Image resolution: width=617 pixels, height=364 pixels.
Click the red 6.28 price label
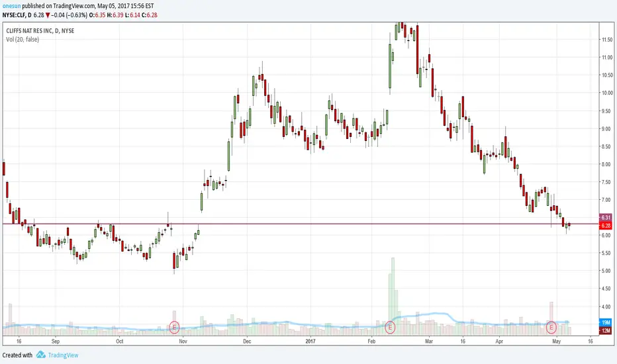(606, 226)
